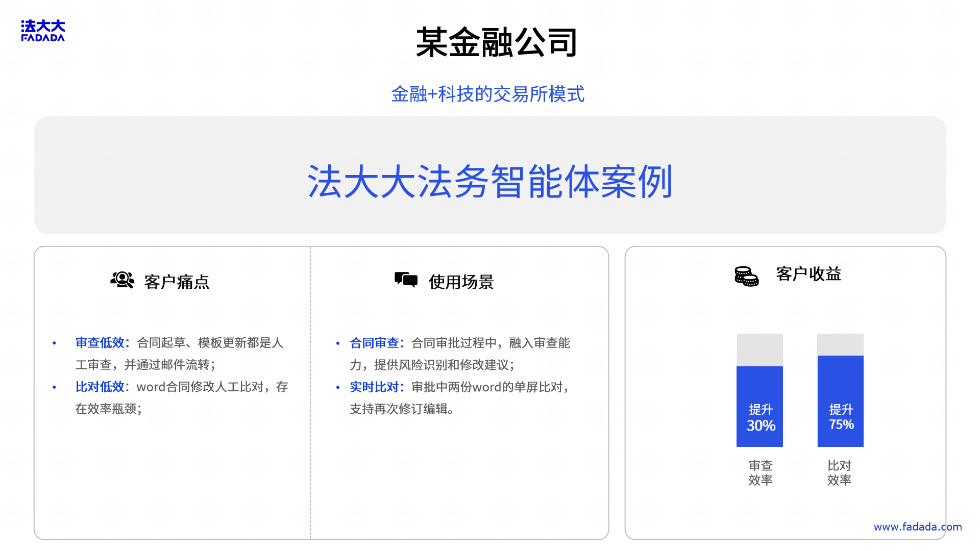Image resolution: width=980 pixels, height=551 pixels.
Task: Click gray top of 30% bar
Action: [759, 350]
